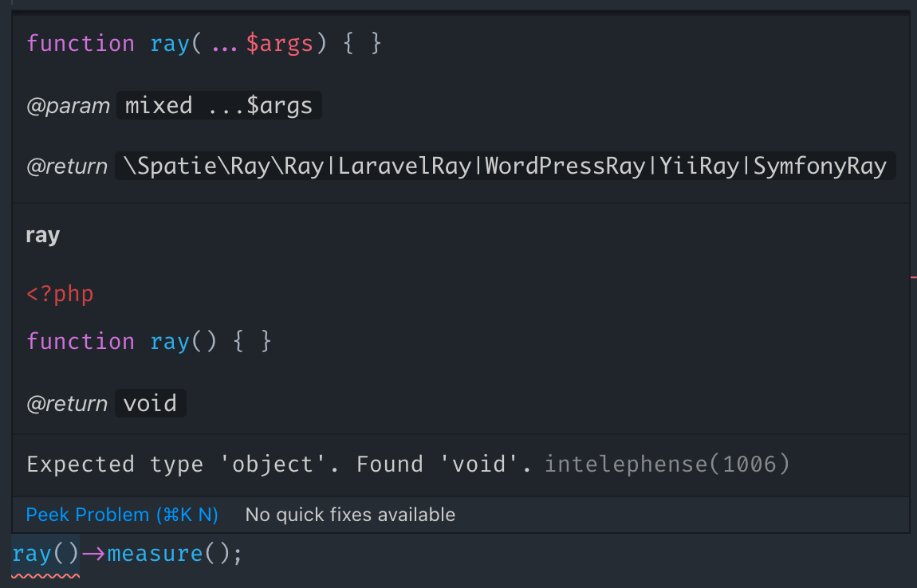
Task: Click the void return type badge
Action: click(x=150, y=403)
